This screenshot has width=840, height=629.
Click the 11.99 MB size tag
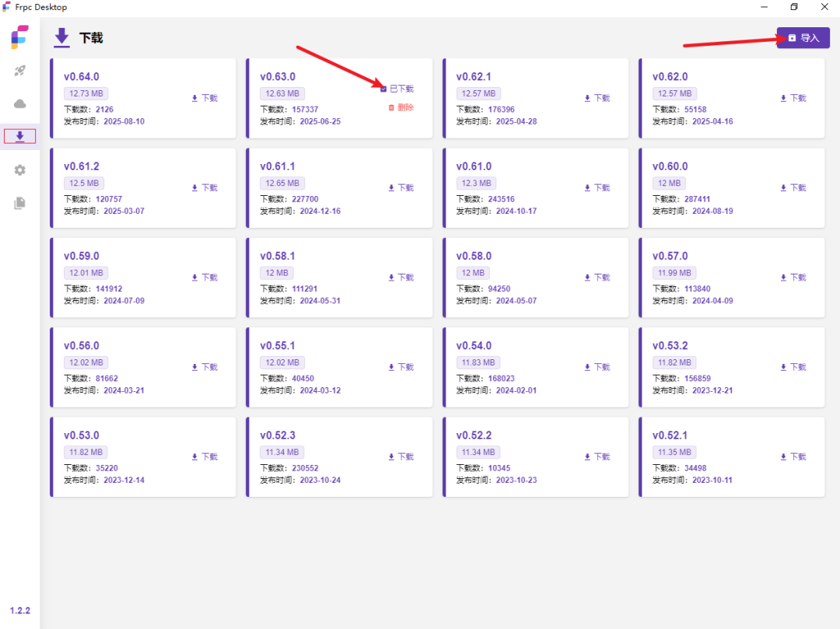click(x=674, y=273)
